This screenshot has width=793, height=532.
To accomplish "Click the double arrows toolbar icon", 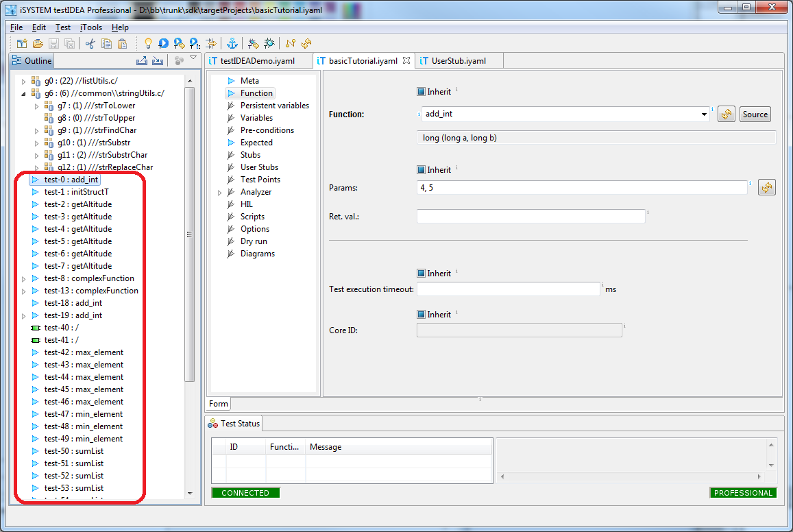I will coord(211,43).
